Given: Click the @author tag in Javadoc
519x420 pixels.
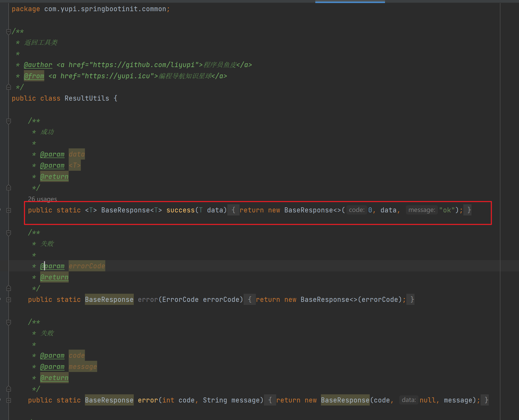Looking at the screenshot, I should tap(38, 65).
